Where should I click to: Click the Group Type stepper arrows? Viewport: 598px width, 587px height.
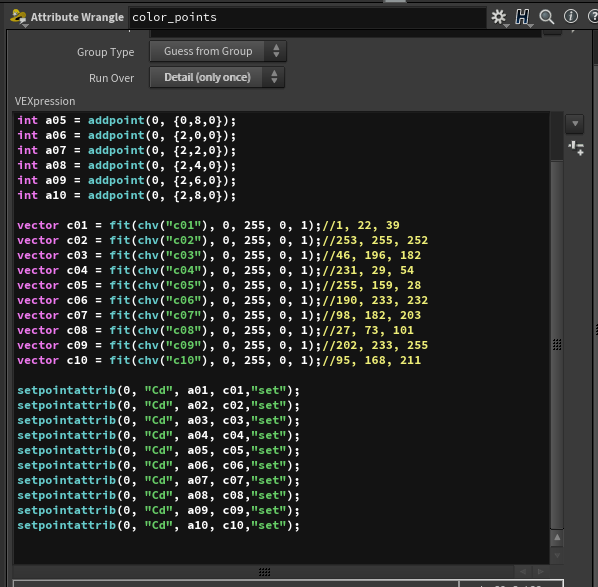click(276, 51)
